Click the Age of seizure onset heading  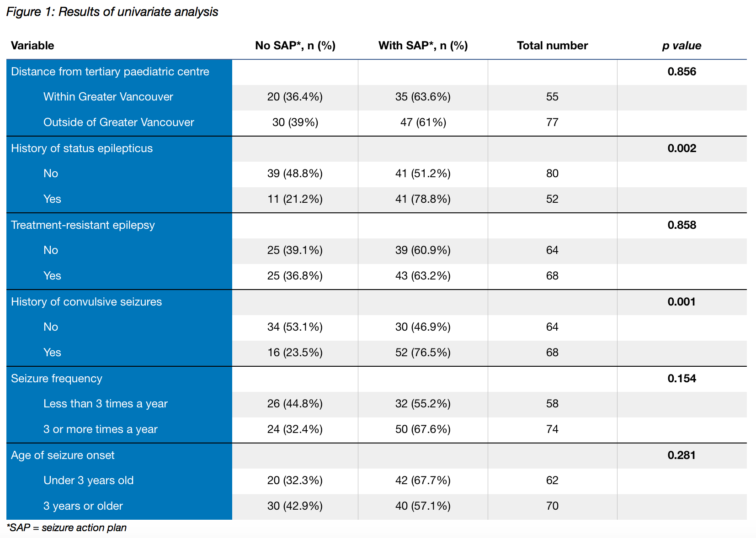[x=63, y=455]
